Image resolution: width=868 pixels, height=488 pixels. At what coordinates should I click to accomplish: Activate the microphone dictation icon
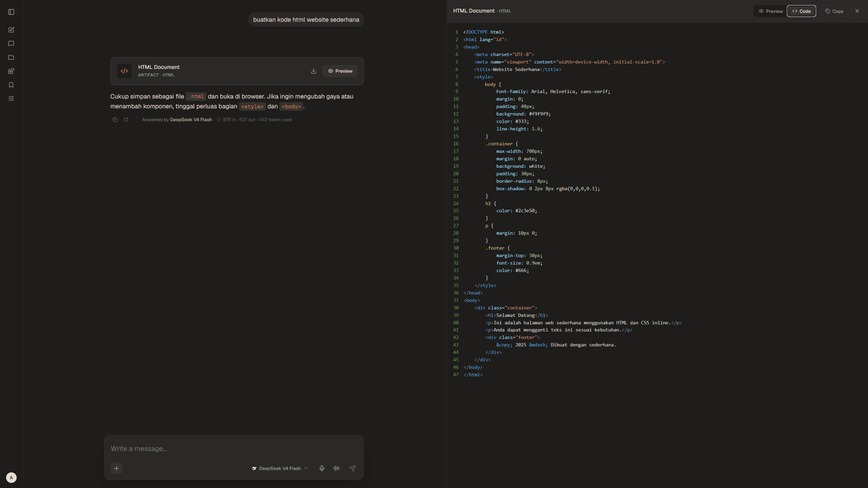click(322, 468)
